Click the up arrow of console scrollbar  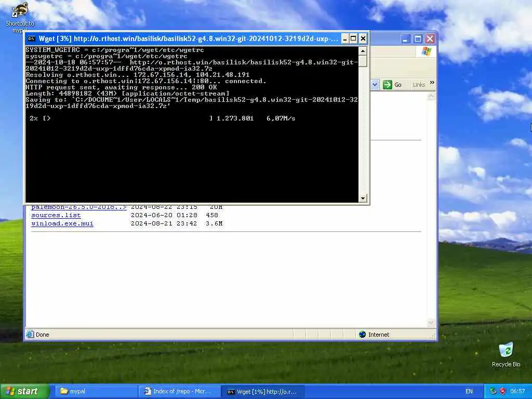[x=363, y=51]
